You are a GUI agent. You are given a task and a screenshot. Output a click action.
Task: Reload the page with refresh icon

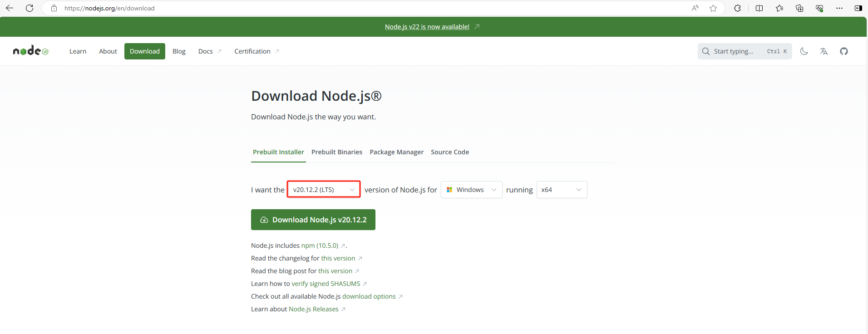tap(30, 8)
